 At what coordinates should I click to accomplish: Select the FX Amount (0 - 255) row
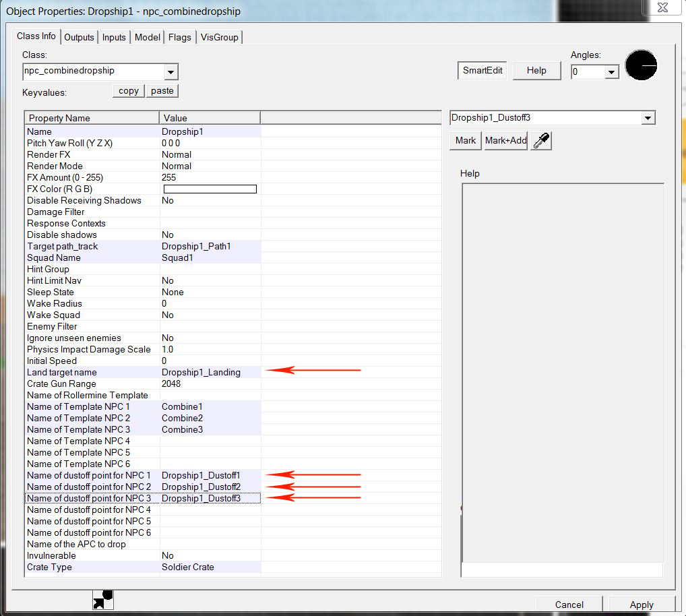tap(143, 178)
